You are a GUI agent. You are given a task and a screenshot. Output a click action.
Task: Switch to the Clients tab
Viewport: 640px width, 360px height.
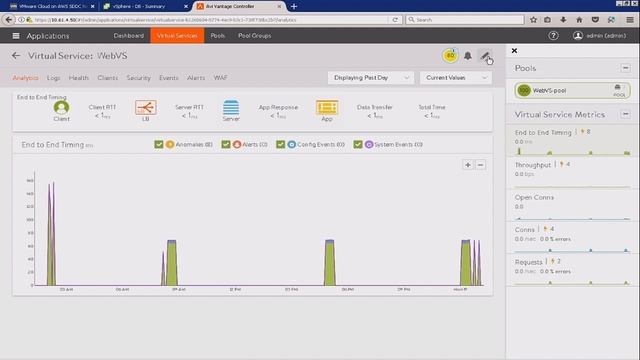pos(107,78)
